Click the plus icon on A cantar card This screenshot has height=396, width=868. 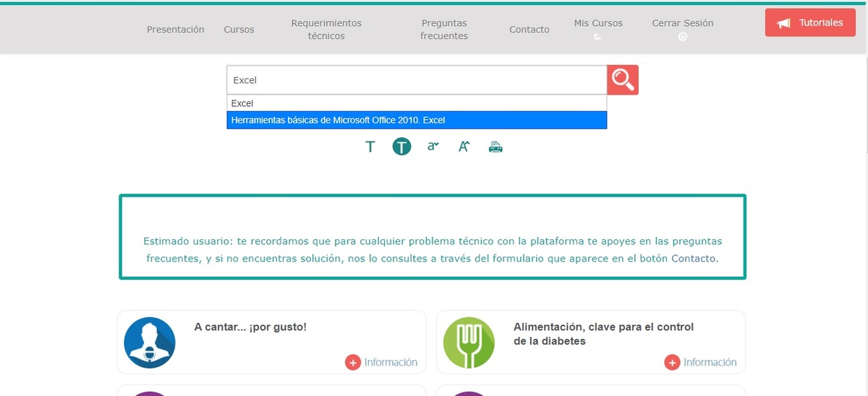point(353,363)
